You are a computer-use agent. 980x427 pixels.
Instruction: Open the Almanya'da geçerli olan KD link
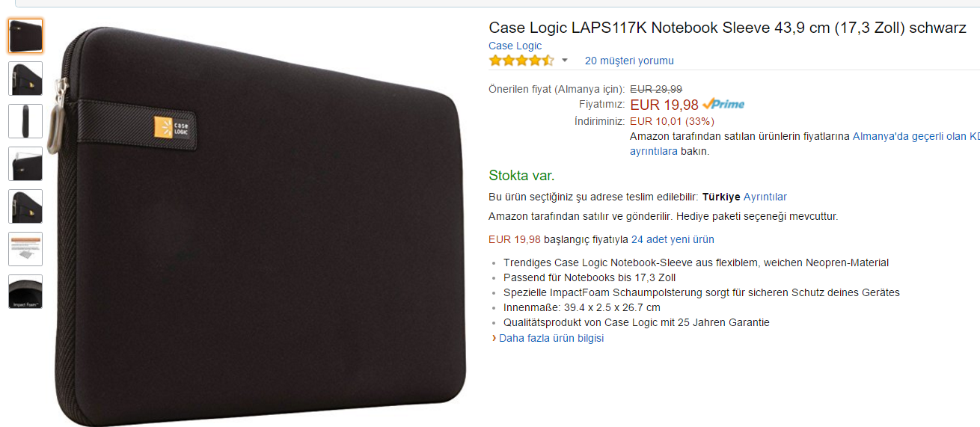click(916, 136)
